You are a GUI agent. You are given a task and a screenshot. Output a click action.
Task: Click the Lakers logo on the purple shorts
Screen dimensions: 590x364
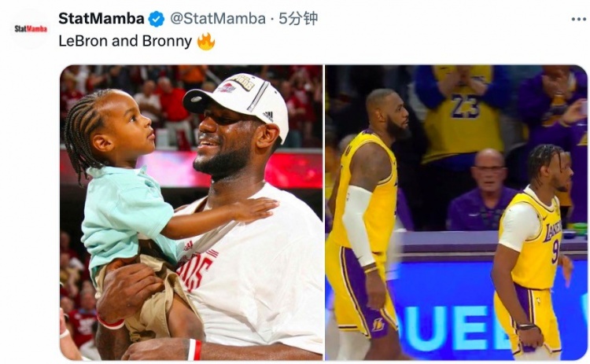coord(378,323)
